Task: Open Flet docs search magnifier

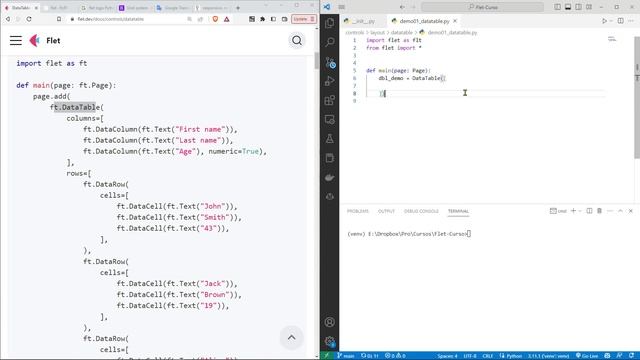Action: [297, 40]
